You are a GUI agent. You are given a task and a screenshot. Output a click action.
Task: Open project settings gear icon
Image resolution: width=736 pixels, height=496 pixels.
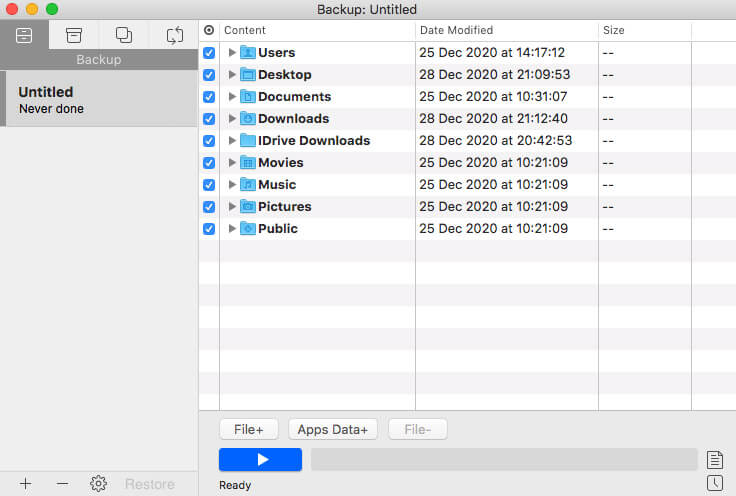[98, 484]
